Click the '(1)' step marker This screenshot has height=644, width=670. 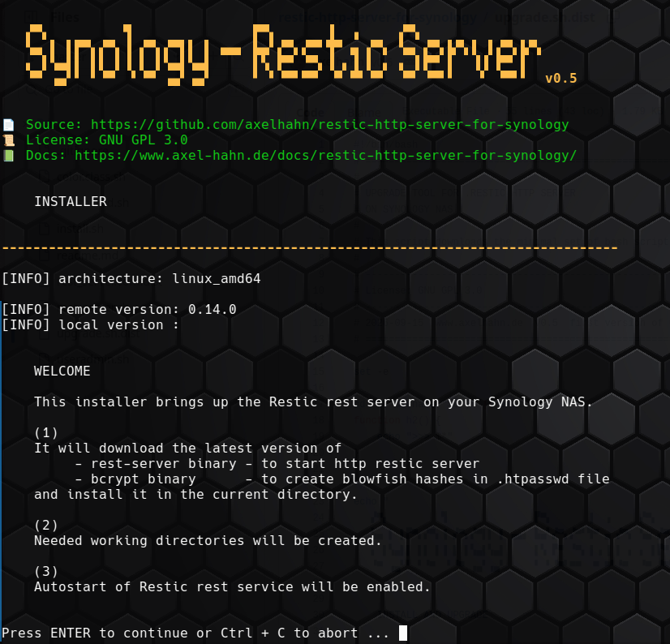[x=46, y=433]
